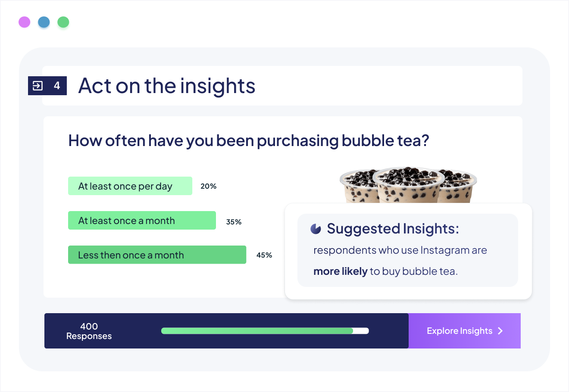Image resolution: width=569 pixels, height=392 pixels.
Task: Click the "Act on the insights" heading
Action: 167,86
